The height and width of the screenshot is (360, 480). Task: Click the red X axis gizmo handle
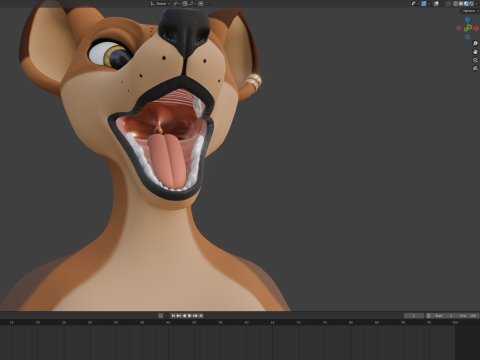click(476, 28)
